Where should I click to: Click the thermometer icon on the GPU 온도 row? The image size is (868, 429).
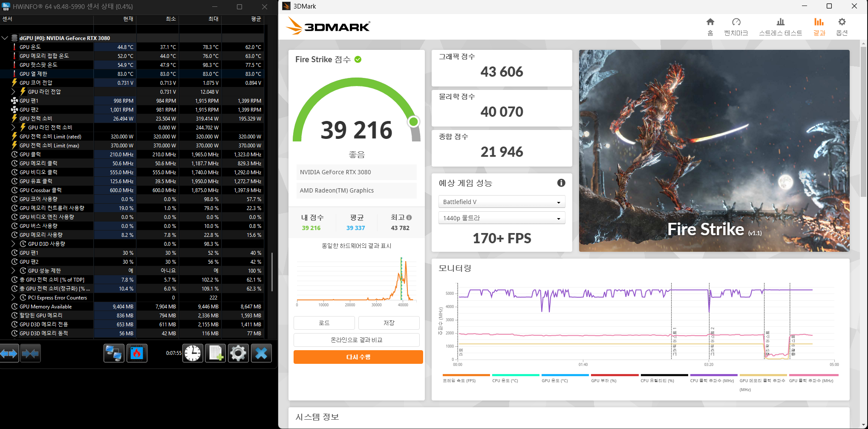coord(14,47)
